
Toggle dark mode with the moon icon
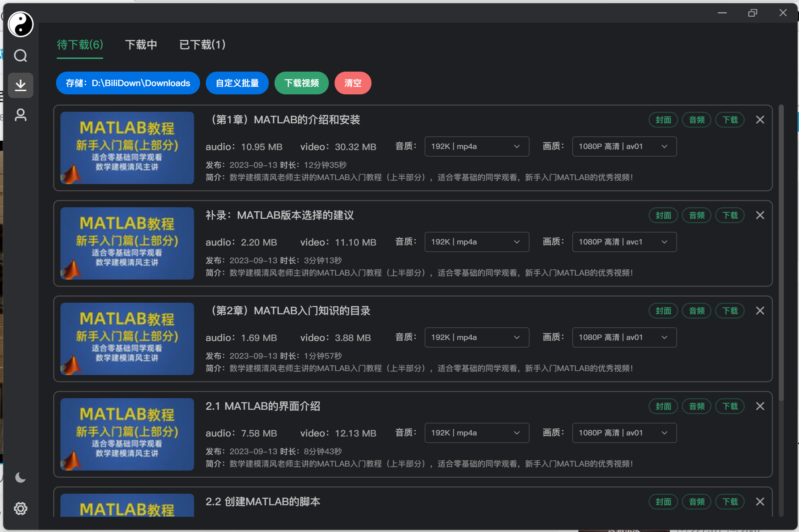[x=21, y=477]
